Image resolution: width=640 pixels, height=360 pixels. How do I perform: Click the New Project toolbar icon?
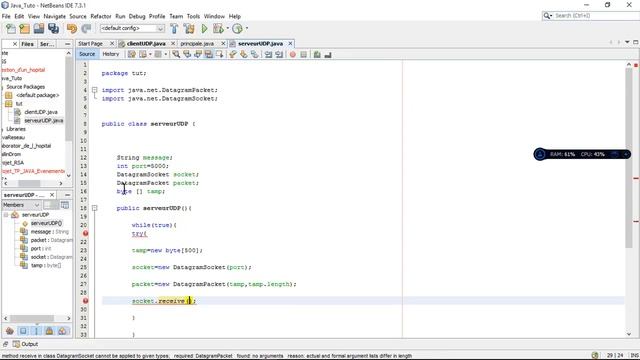click(24, 29)
